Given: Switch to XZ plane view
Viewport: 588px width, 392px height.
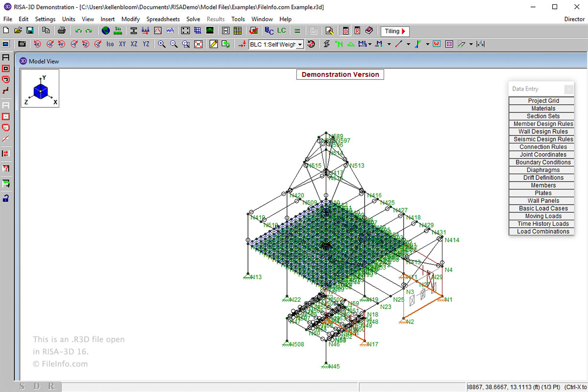Looking at the screenshot, I should 134,44.
